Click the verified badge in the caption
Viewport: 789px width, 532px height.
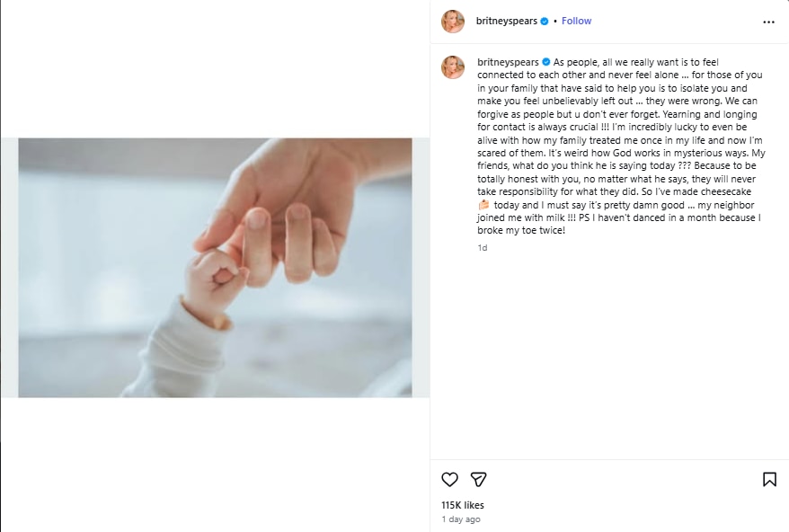[545, 62]
